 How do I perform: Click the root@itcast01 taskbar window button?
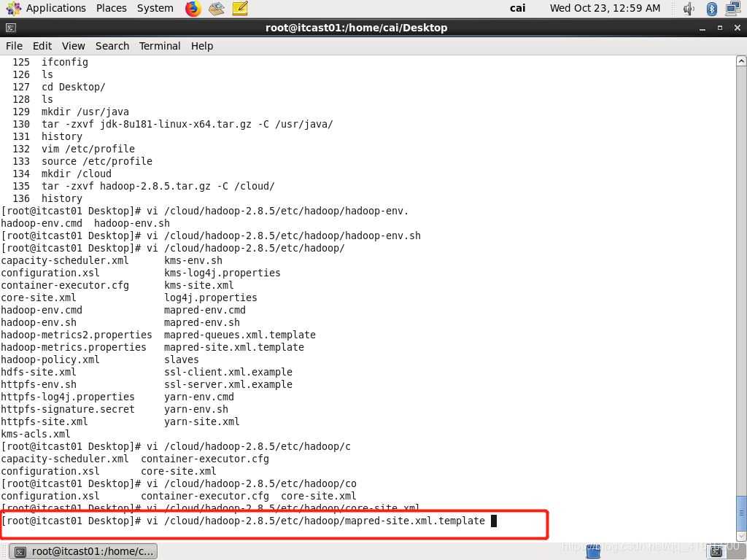pos(84,552)
